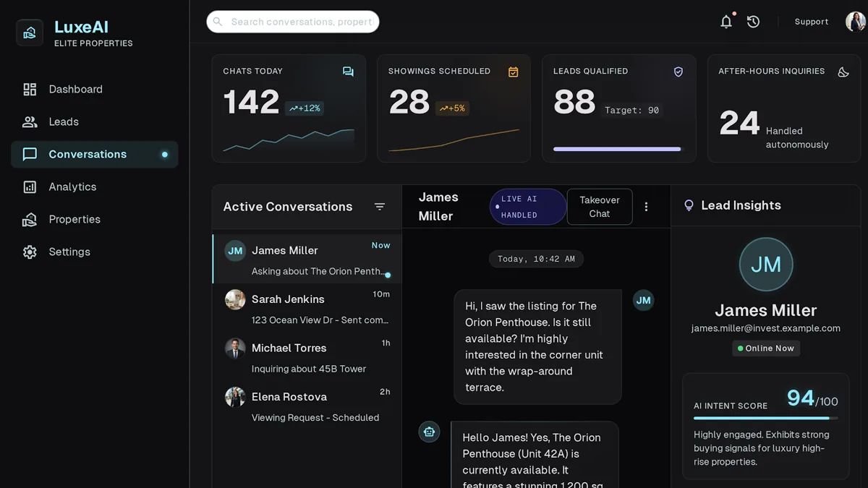Open Michael Torres conversation
Screen dimensions: 868x488
(x=307, y=357)
